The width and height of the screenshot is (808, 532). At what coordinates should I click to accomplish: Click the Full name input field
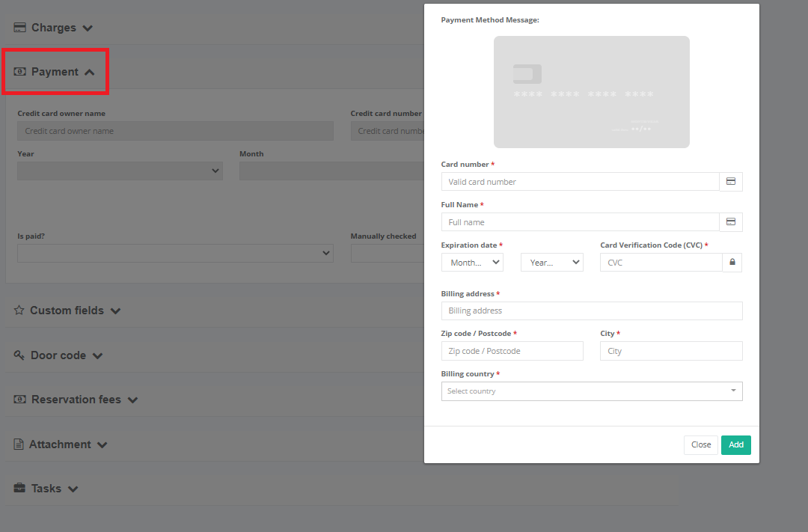581,222
